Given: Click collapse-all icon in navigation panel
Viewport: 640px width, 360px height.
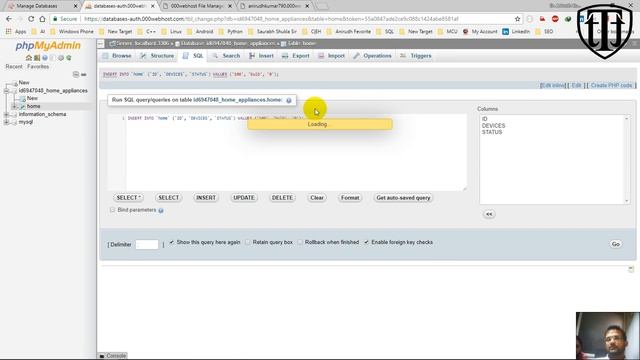Looking at the screenshot, I should [76, 74].
